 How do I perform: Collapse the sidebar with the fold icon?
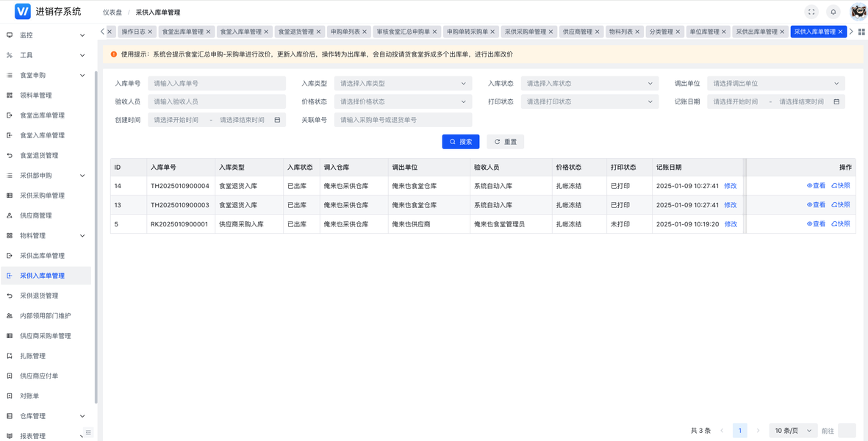pyautogui.click(x=89, y=432)
